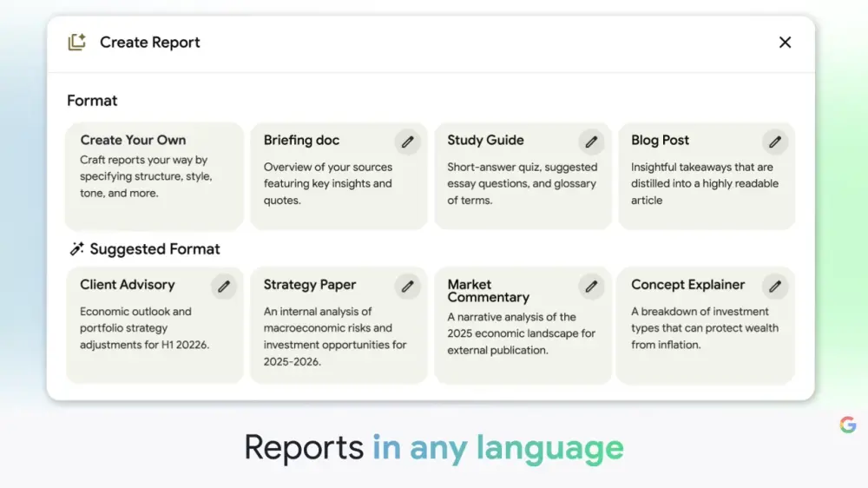
Task: Choose the Briefing doc format
Action: tap(330, 184)
